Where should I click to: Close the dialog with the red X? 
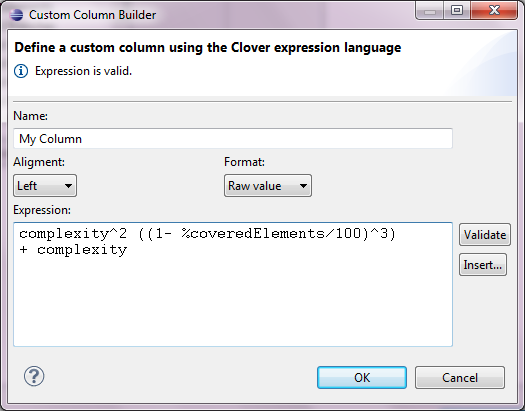pyautogui.click(x=494, y=11)
